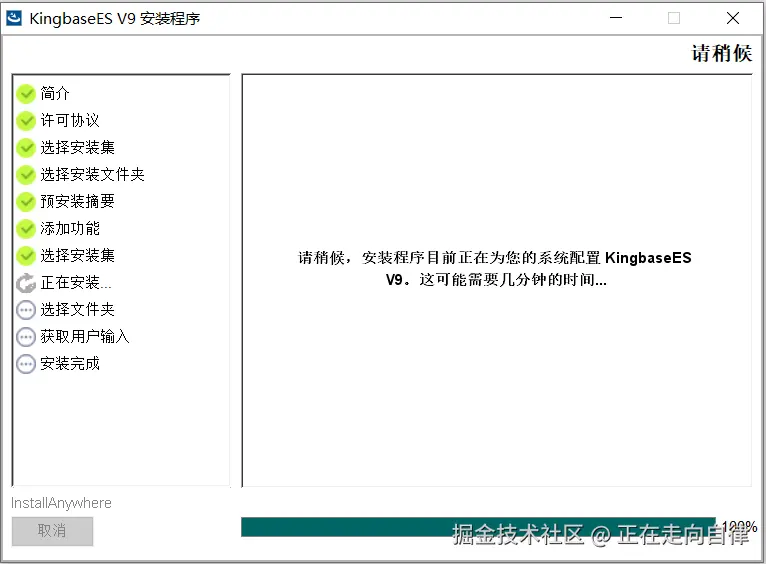Select the 选择安装文件夹 step label

tap(92, 174)
